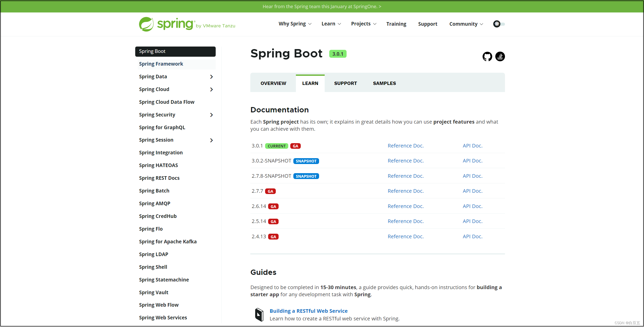Open the Stack Overflow icon for Spring Boot
This screenshot has width=644, height=327.
[x=500, y=56]
